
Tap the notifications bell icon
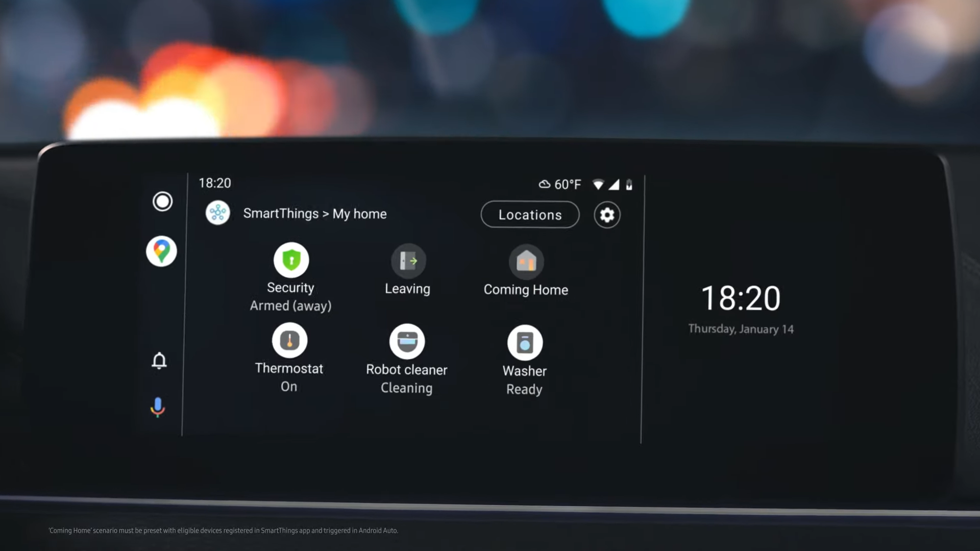[160, 361]
